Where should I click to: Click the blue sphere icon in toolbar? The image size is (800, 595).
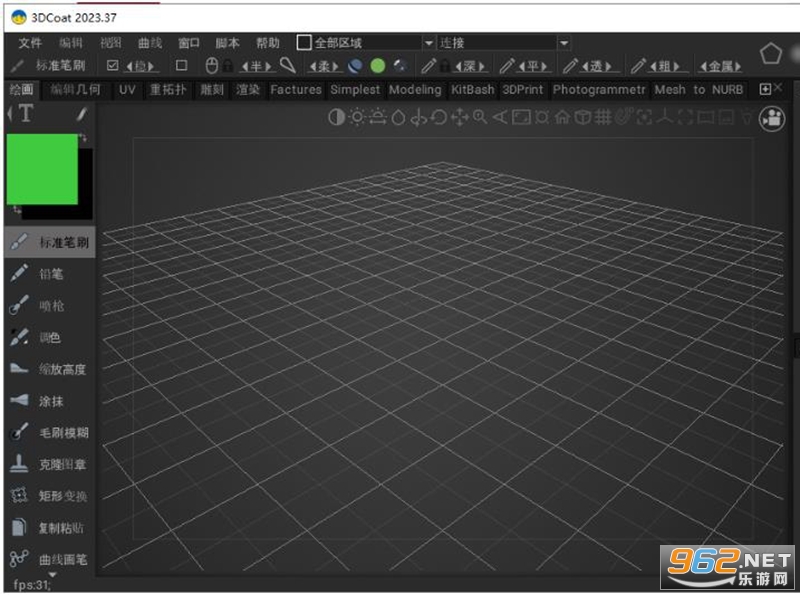(x=355, y=66)
